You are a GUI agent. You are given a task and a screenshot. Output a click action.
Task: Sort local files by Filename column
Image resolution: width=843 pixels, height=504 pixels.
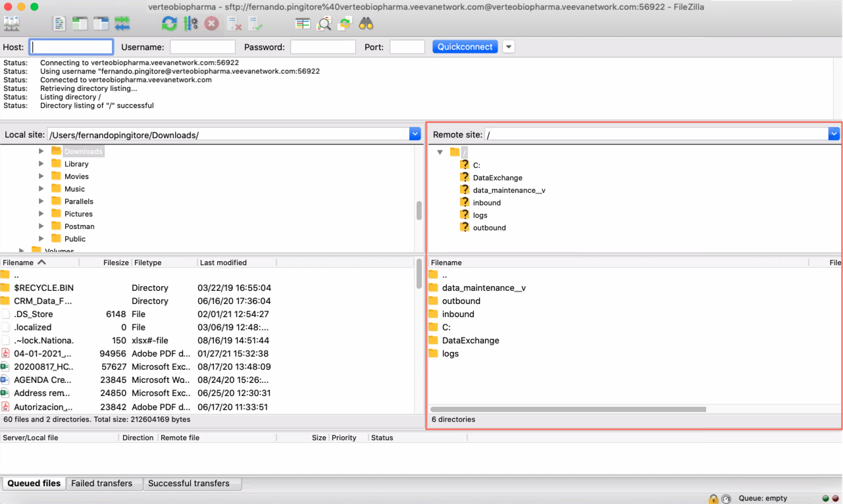(x=39, y=263)
